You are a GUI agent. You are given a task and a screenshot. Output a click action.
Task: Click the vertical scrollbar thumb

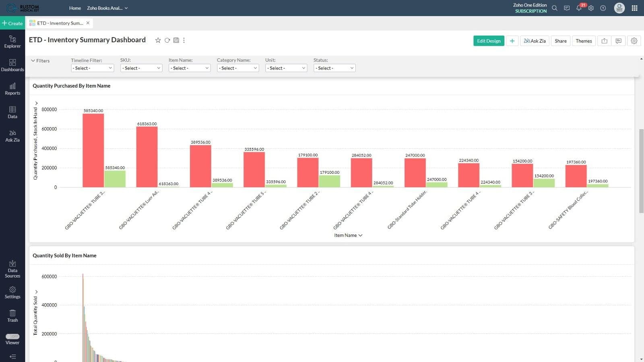641,171
